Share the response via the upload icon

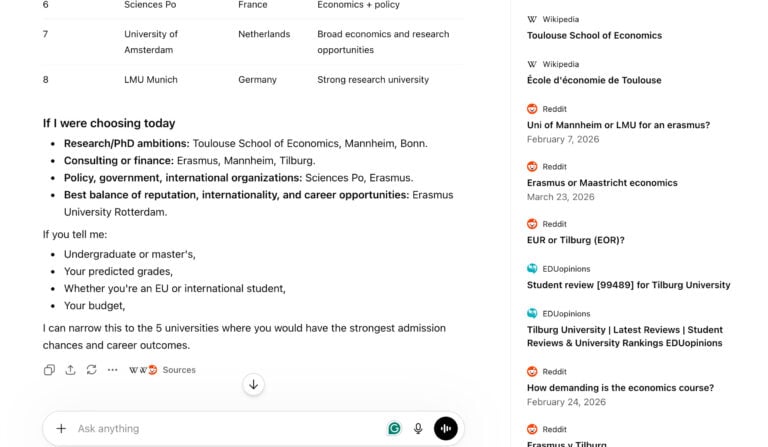[x=71, y=370]
